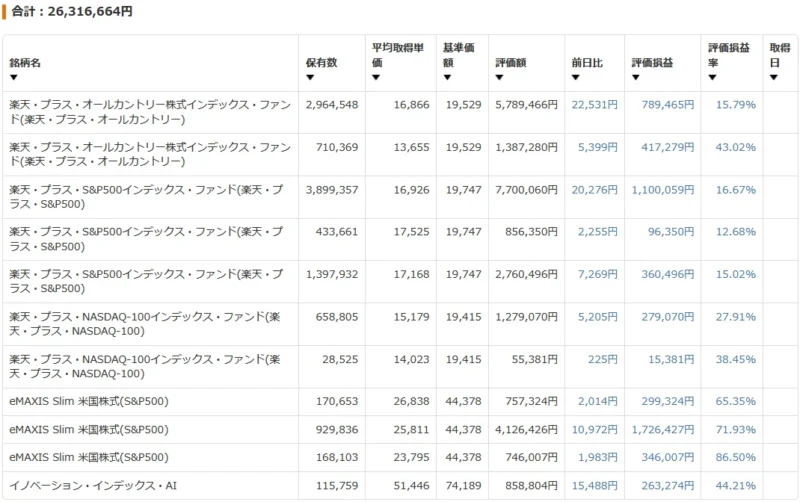Select 合計：26,316,664円 total text
The height and width of the screenshot is (502, 800).
(72, 11)
